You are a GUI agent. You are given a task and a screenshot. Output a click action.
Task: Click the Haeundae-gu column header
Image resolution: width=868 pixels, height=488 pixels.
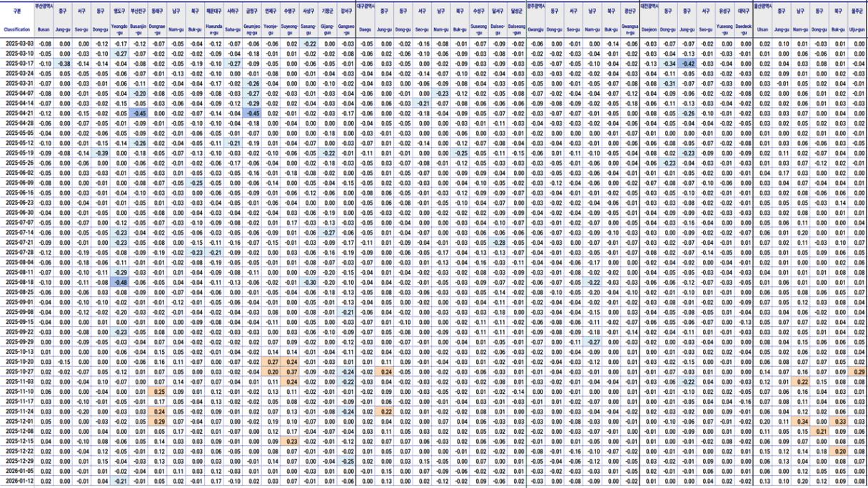(x=213, y=30)
